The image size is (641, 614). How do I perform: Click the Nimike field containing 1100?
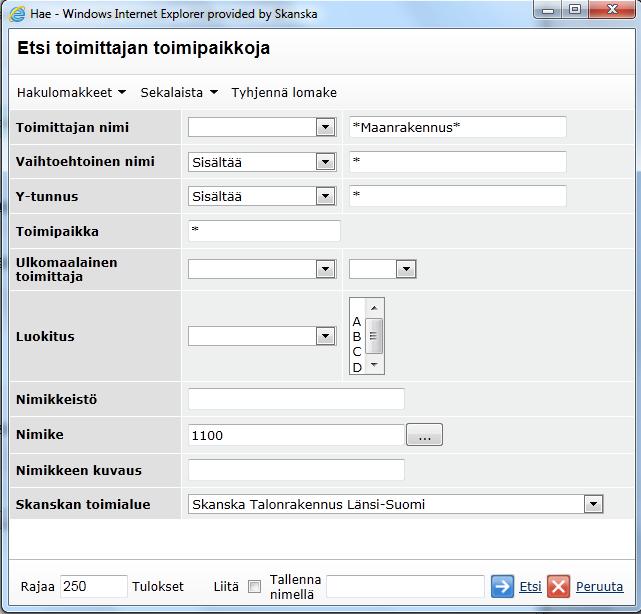click(x=296, y=435)
